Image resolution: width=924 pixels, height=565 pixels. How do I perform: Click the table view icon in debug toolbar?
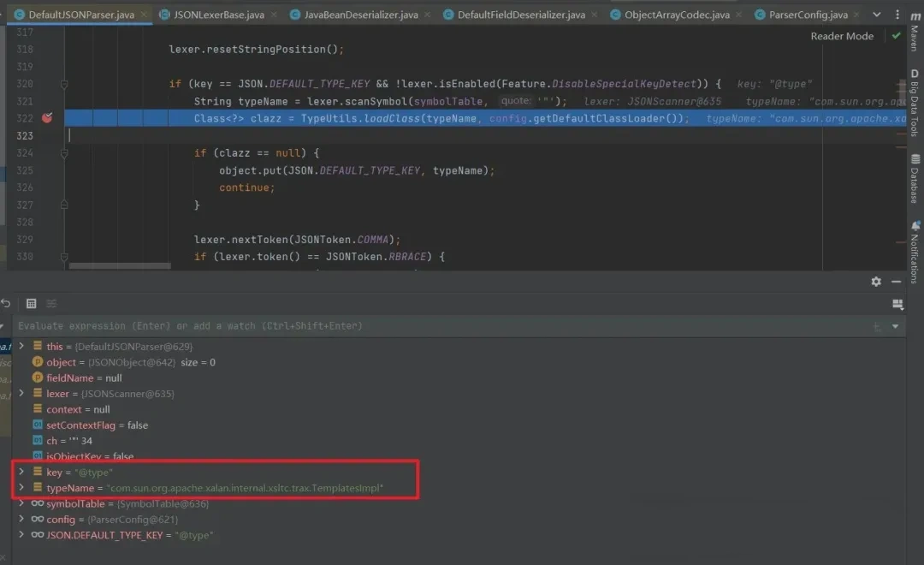pos(32,303)
